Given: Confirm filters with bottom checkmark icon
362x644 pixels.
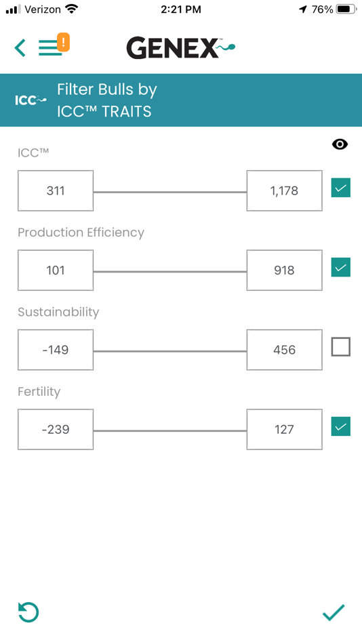Looking at the screenshot, I should (334, 612).
